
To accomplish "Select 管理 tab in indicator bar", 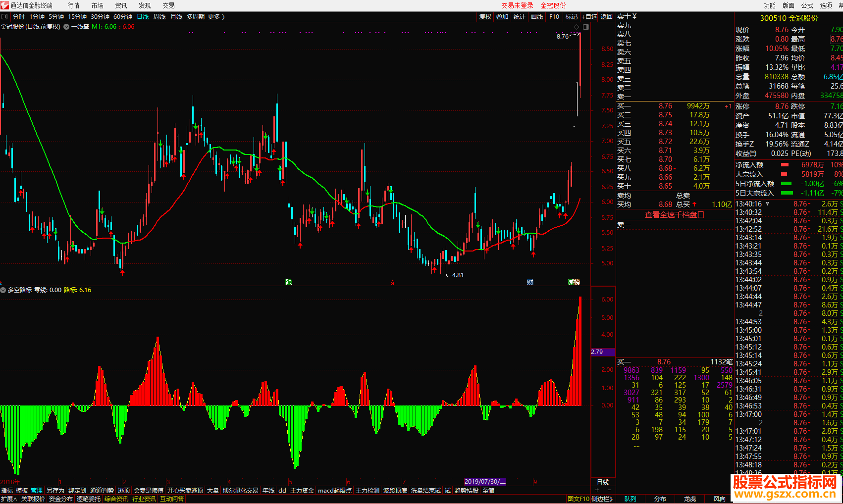I will [x=37, y=491].
